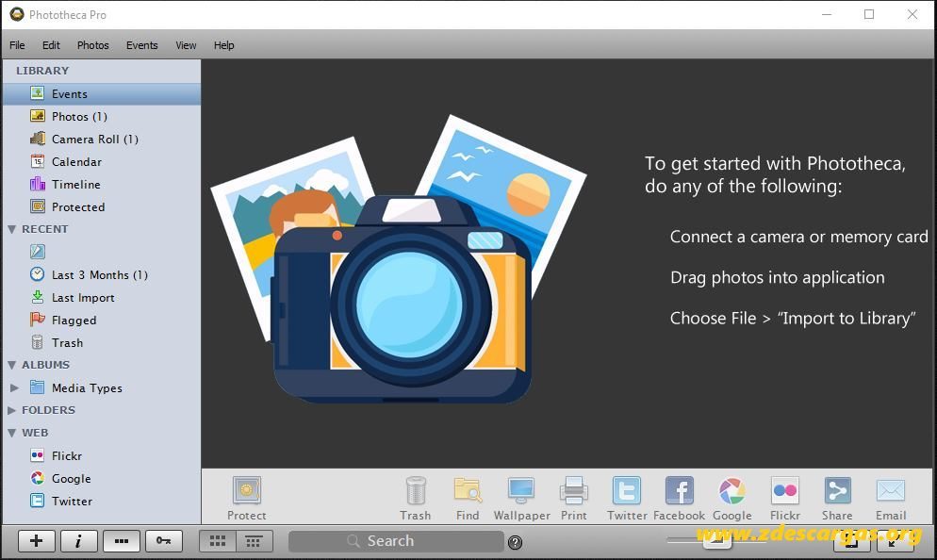Click the thumbnail size slider handle

click(x=717, y=541)
